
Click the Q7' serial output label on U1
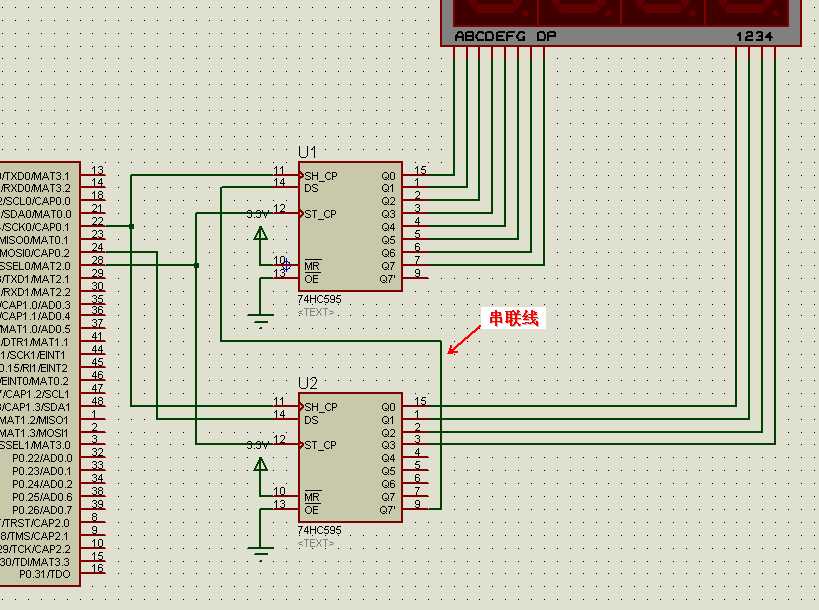[388, 279]
